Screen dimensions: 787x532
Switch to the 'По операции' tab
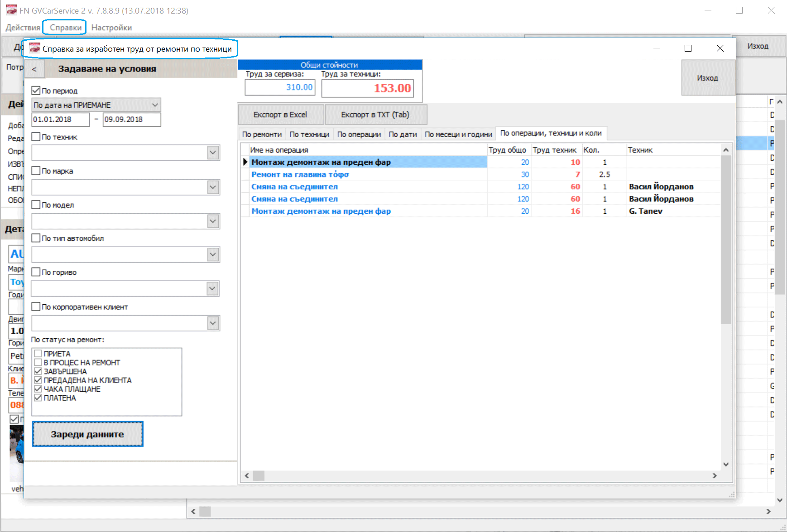(x=359, y=134)
